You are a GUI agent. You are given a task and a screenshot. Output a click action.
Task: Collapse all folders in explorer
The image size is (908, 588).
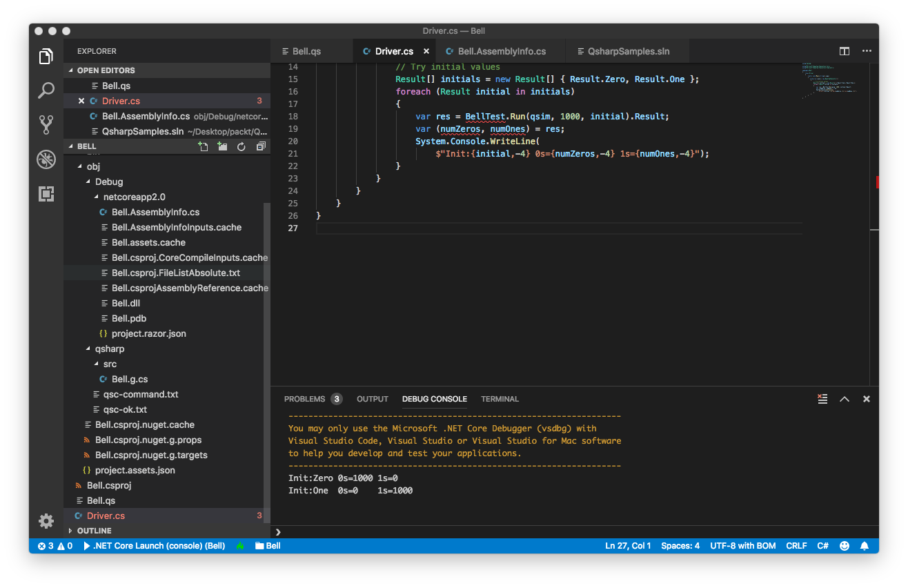pos(261,146)
